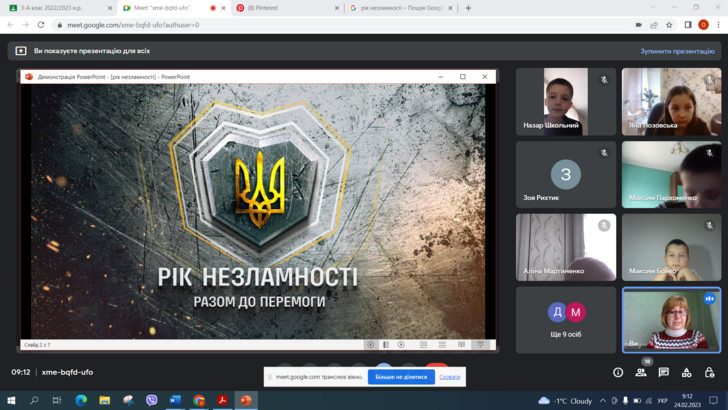Click Аліна Мартиненко muted microphone icon
The height and width of the screenshot is (410, 728).
click(604, 226)
